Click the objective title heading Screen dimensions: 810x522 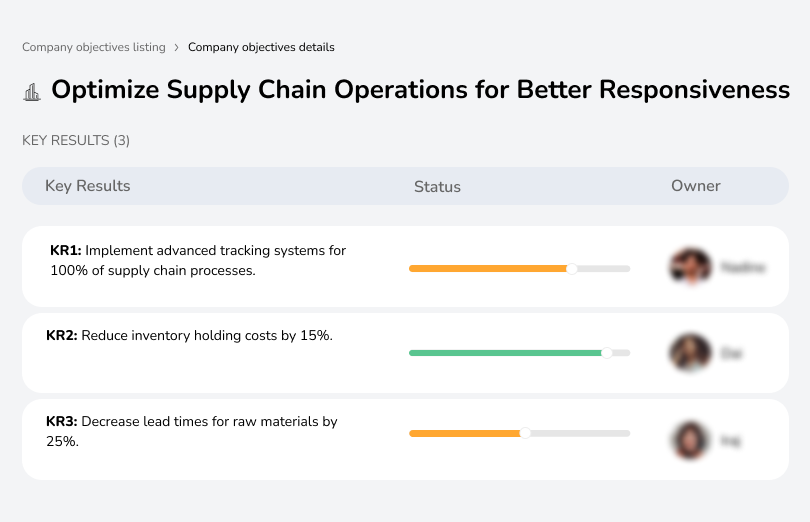coord(420,90)
